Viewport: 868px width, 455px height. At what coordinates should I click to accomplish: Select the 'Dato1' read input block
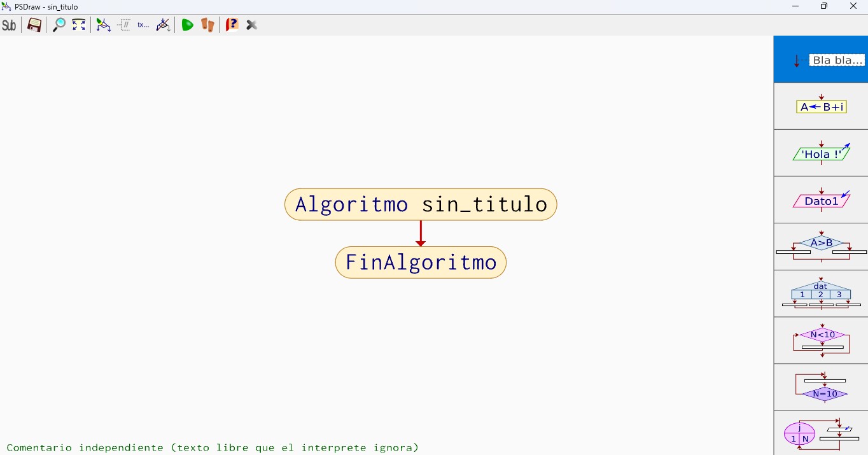pos(821,200)
